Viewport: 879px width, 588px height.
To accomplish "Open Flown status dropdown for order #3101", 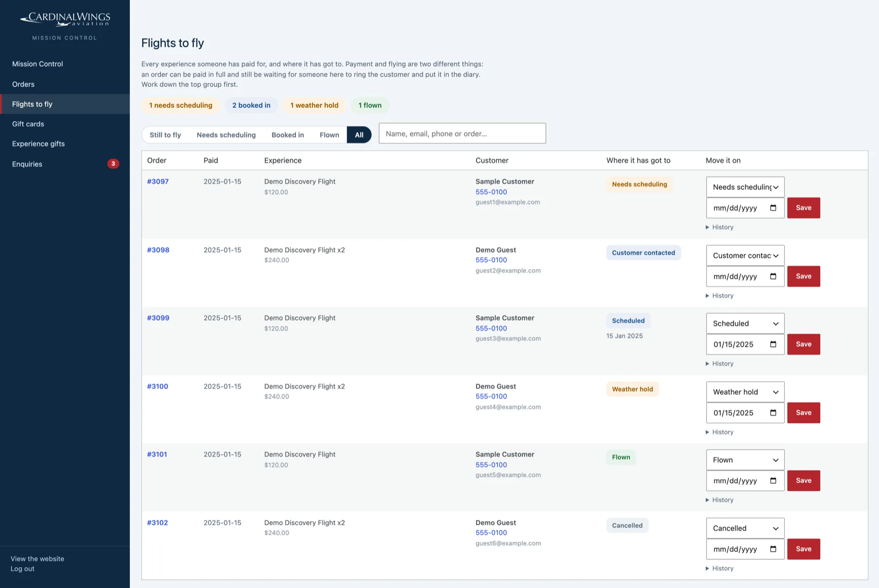I will pyautogui.click(x=745, y=460).
